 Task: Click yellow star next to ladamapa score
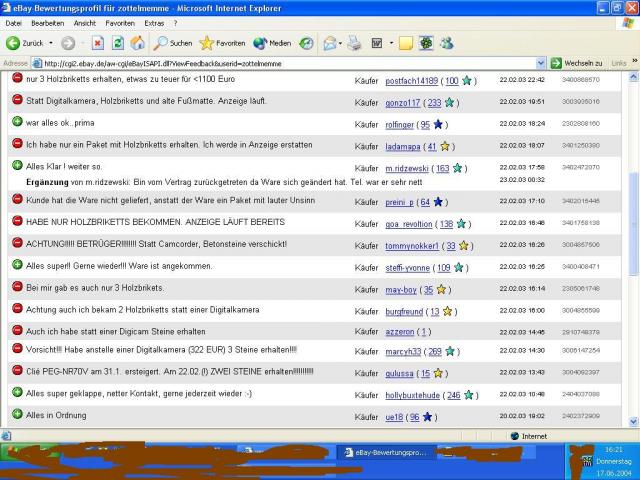point(444,146)
